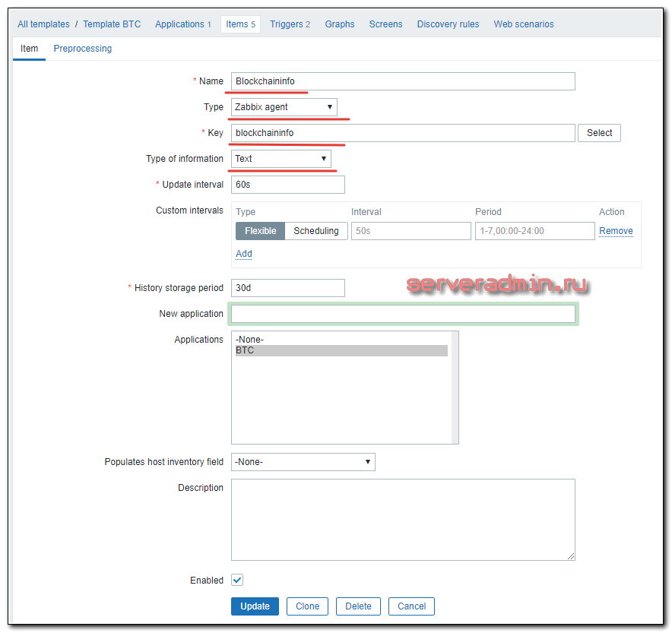The image size is (672, 633).
Task: Delete the Blockchaininfo item
Action: (x=358, y=606)
